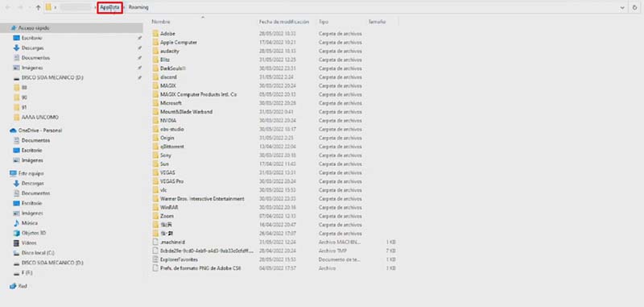This screenshot has width=644, height=307.
Task: Sort by the Tipo column header
Action: click(x=324, y=22)
